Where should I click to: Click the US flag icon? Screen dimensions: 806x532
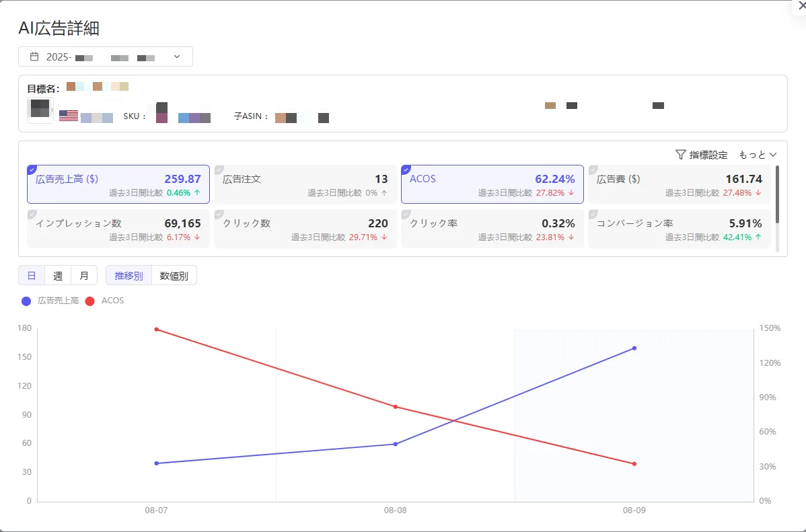(x=69, y=116)
